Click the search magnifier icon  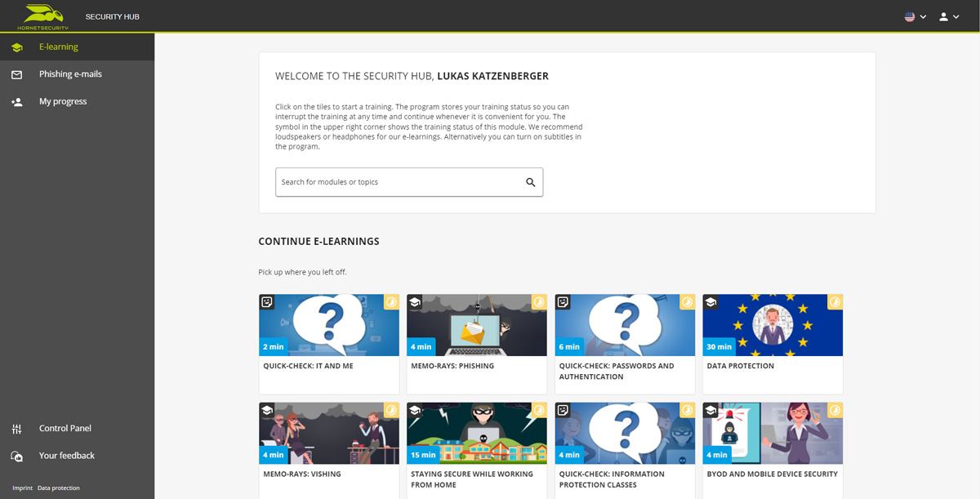pyautogui.click(x=531, y=182)
